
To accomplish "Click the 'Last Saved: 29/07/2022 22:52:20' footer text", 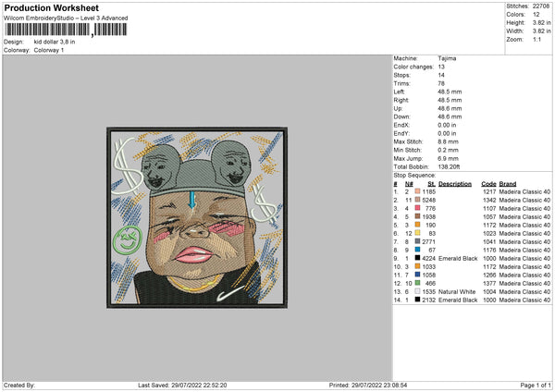I will coord(182,385).
